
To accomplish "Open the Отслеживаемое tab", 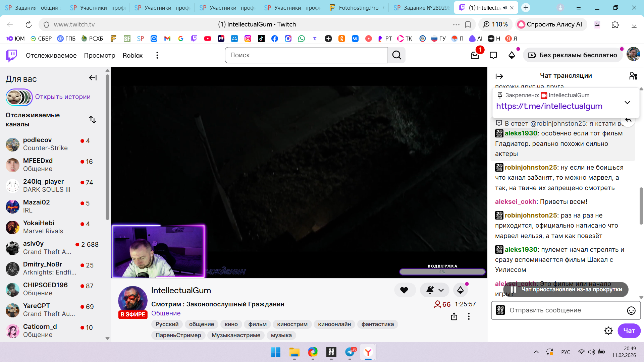I will (51, 55).
